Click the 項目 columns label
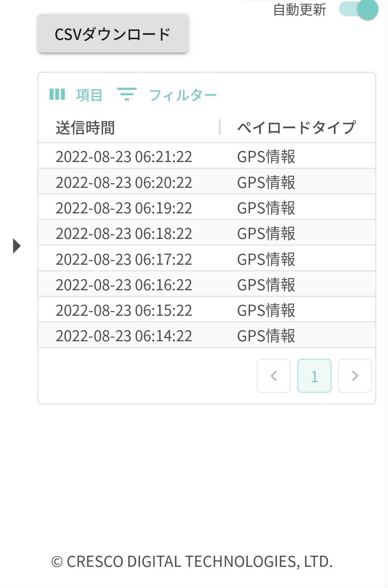 point(89,95)
